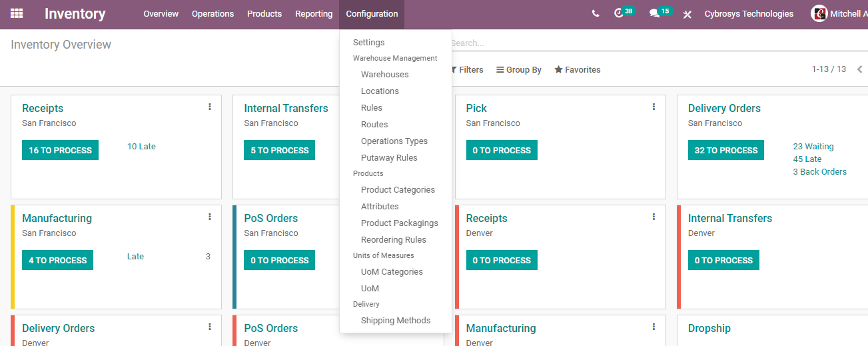Open 3 Back Orders link

(x=819, y=171)
